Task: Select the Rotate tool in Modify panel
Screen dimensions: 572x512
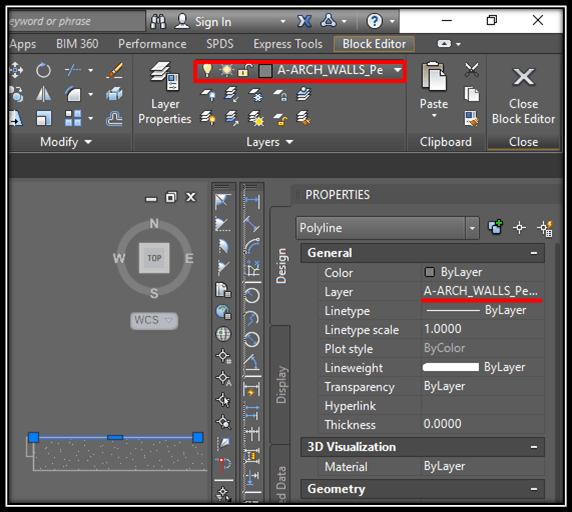Action: [43, 70]
